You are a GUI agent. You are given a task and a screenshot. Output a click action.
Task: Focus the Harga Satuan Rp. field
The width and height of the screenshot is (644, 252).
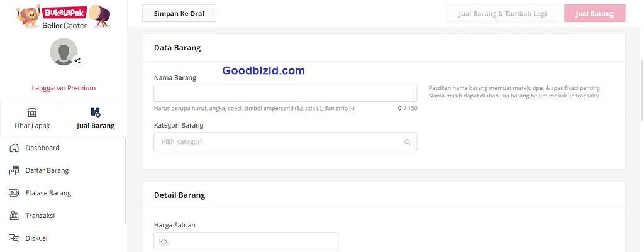coord(246,241)
